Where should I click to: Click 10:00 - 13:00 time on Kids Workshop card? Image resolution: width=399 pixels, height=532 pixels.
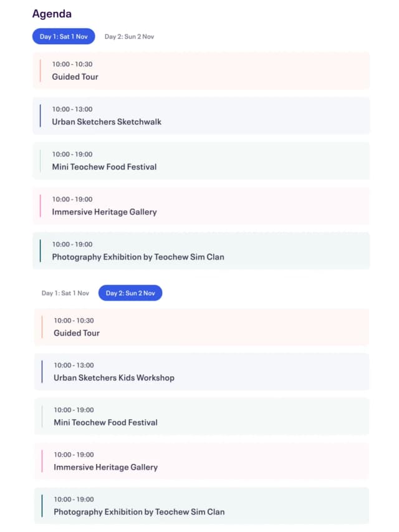[x=74, y=365]
